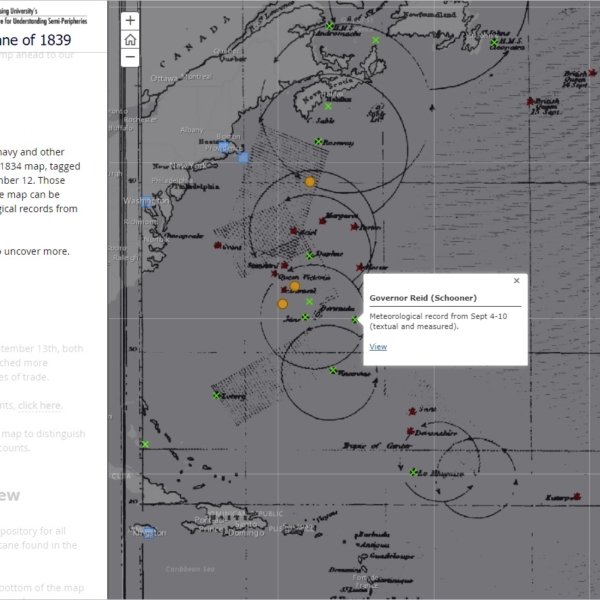Click the blue square marker near Boston
The height and width of the screenshot is (600, 600).
[x=242, y=157]
